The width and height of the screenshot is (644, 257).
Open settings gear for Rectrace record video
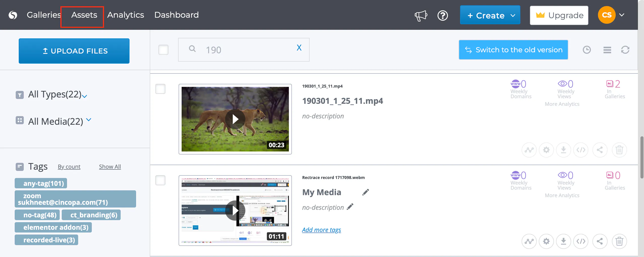pyautogui.click(x=546, y=241)
